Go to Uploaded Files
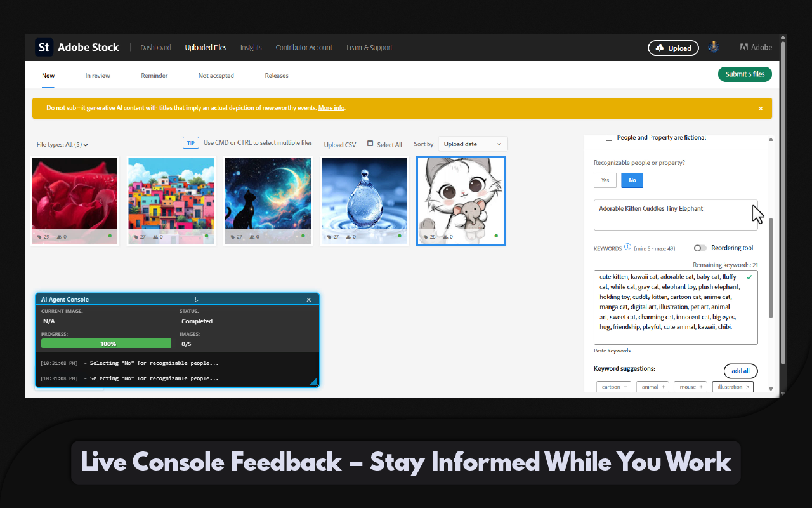The height and width of the screenshot is (508, 812). click(x=206, y=48)
